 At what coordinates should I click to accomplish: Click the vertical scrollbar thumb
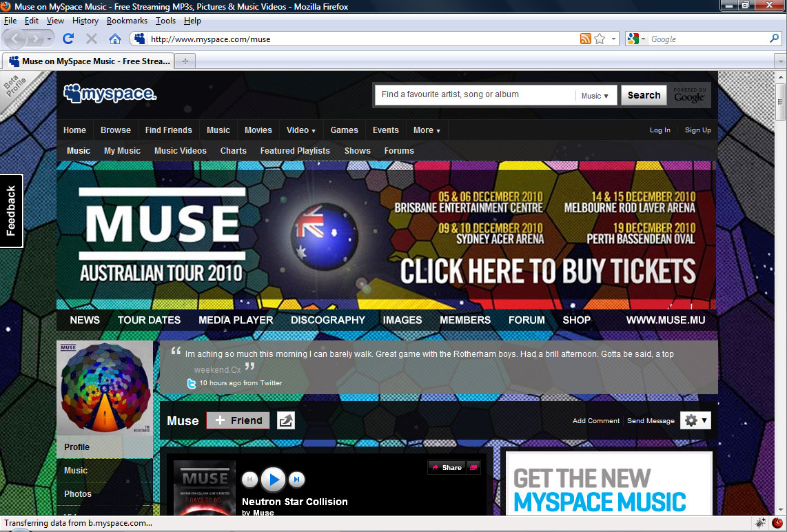781,102
